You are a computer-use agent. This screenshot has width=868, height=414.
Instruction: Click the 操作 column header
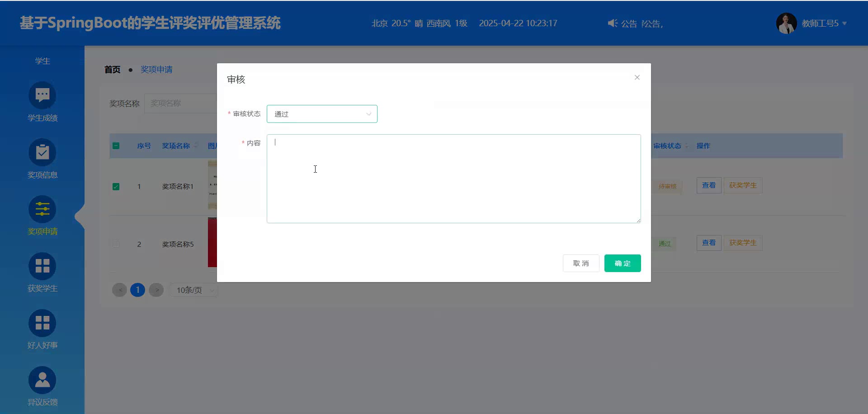pos(703,146)
